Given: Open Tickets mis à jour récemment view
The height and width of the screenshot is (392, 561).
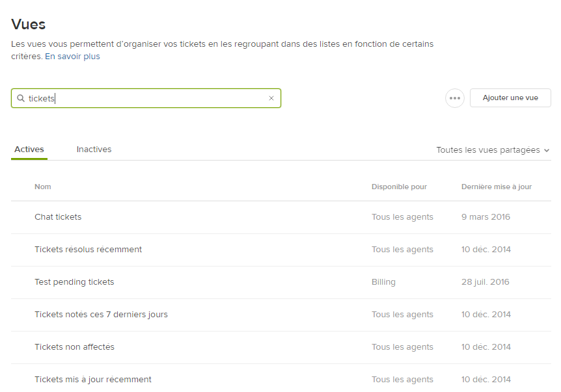Looking at the screenshot, I should tap(93, 380).
